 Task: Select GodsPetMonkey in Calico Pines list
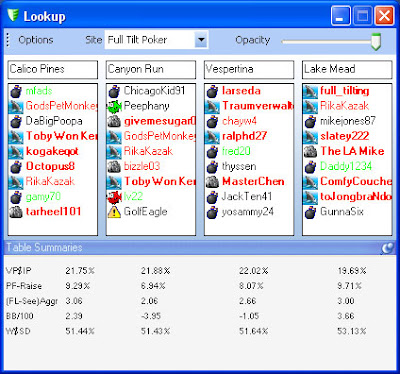[61, 106]
